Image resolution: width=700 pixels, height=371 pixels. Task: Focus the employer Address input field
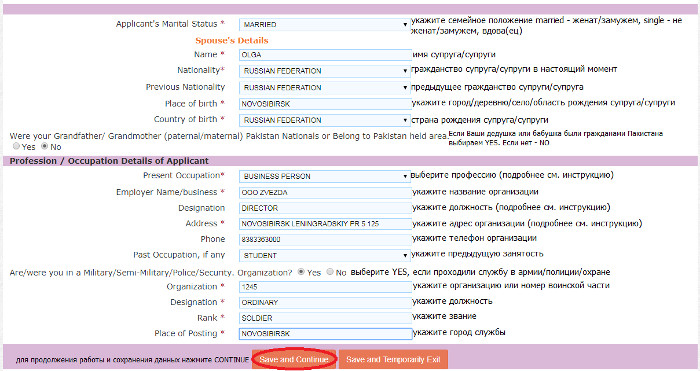click(x=325, y=224)
